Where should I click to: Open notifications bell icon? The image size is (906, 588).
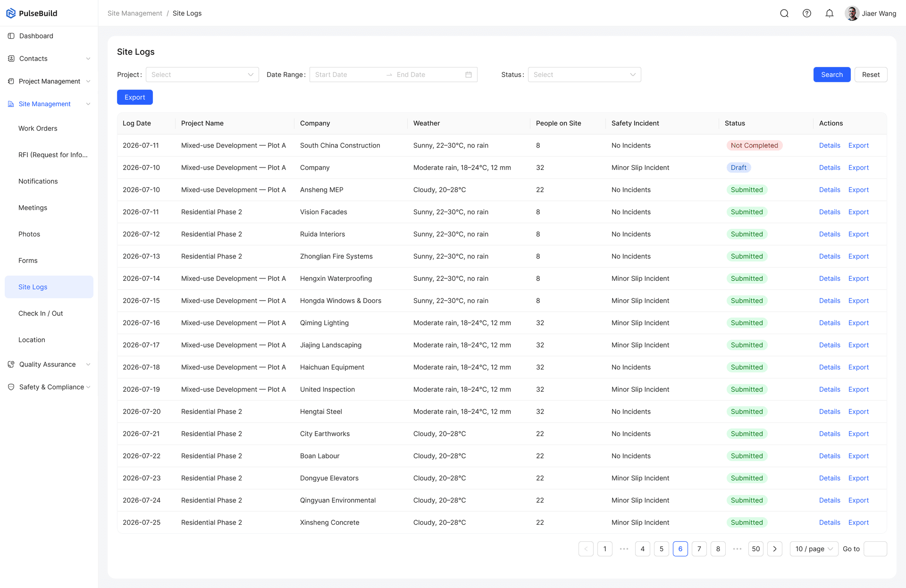click(830, 13)
